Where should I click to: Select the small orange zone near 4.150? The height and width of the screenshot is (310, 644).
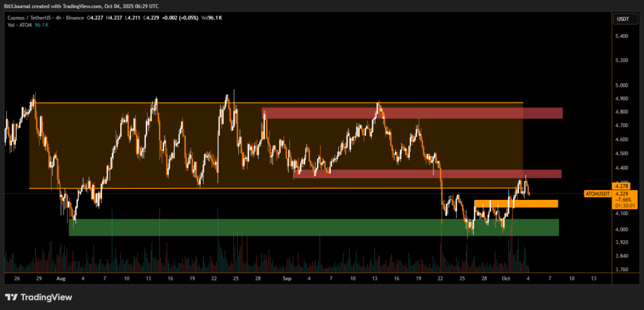[516, 204]
